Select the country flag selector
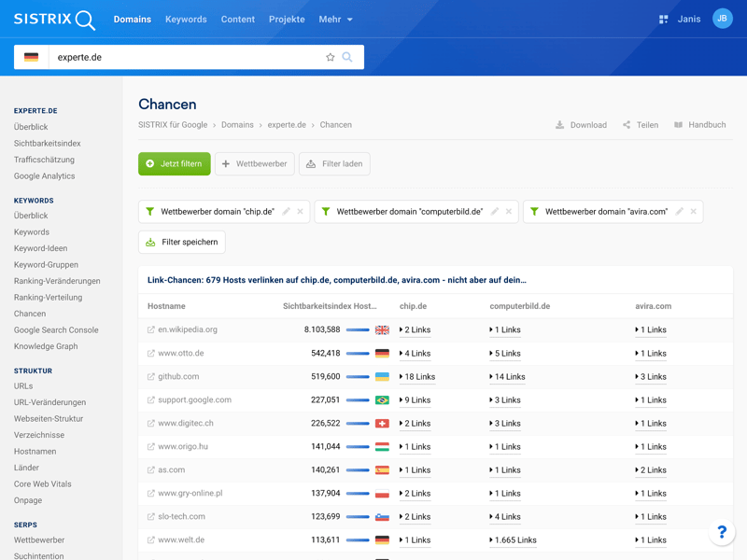The height and width of the screenshot is (560, 747). point(32,57)
